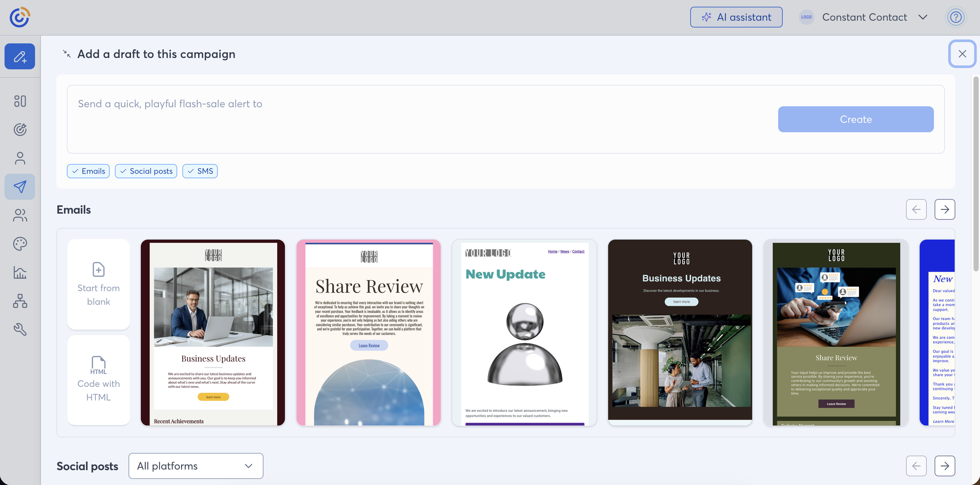Open the single-person contact icon in sidebar
Screen dimensions: 980x485
(x=20, y=158)
